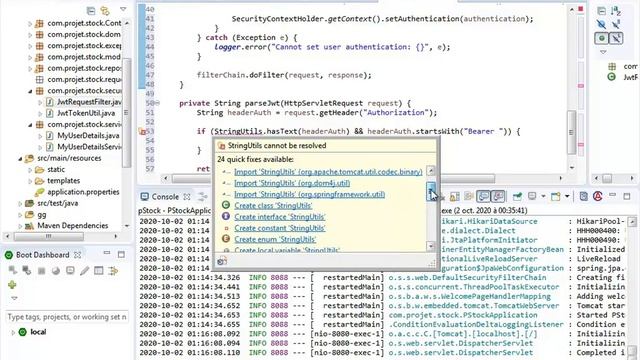This screenshot has height=360, width=640.
Task: Click Boot Dashboard show properties icon
Action: pyautogui.click(x=99, y=270)
